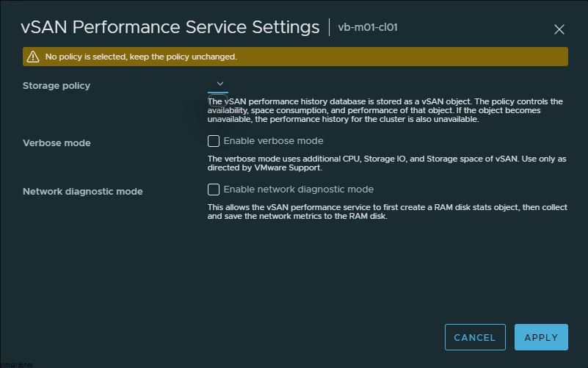Click the verbose mode VMware Support description

[385, 163]
